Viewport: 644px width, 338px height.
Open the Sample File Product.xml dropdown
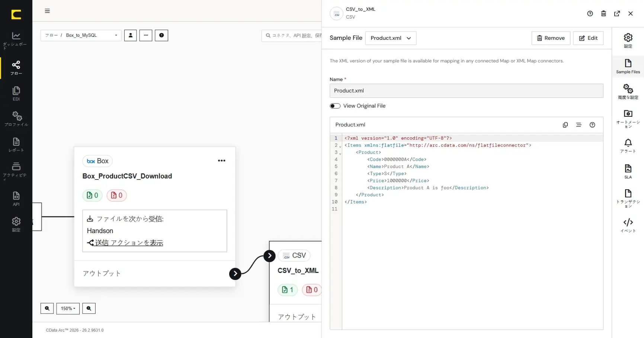(391, 38)
